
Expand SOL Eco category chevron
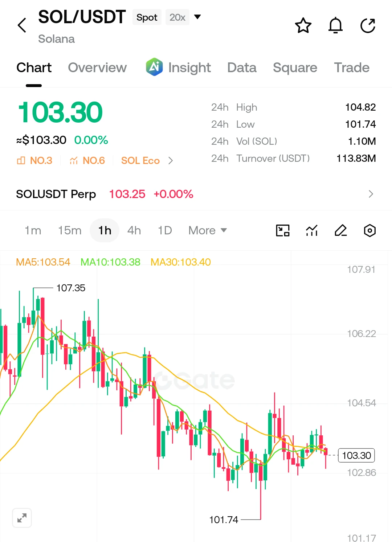pyautogui.click(x=171, y=161)
